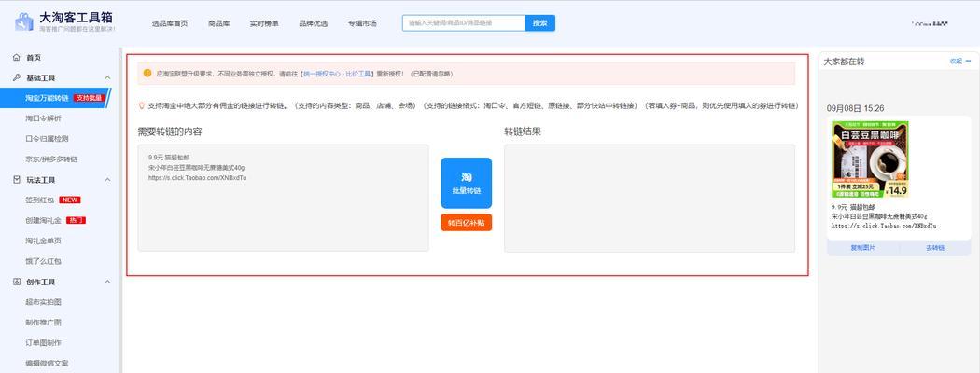Select 淘口令解析 in sidebar
980x373 pixels.
(x=43, y=118)
